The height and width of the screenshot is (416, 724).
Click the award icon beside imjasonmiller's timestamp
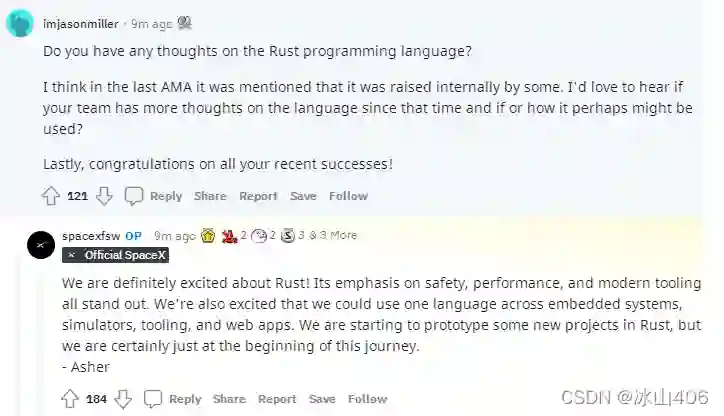point(185,22)
